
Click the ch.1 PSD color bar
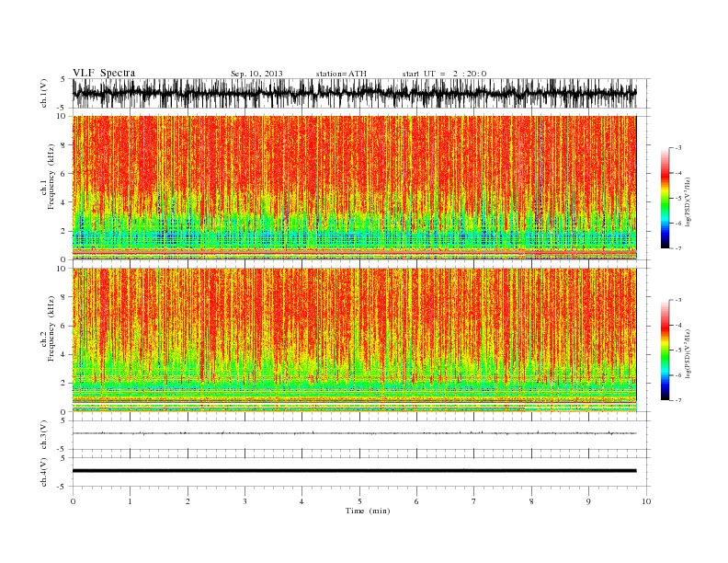pyautogui.click(x=665, y=198)
